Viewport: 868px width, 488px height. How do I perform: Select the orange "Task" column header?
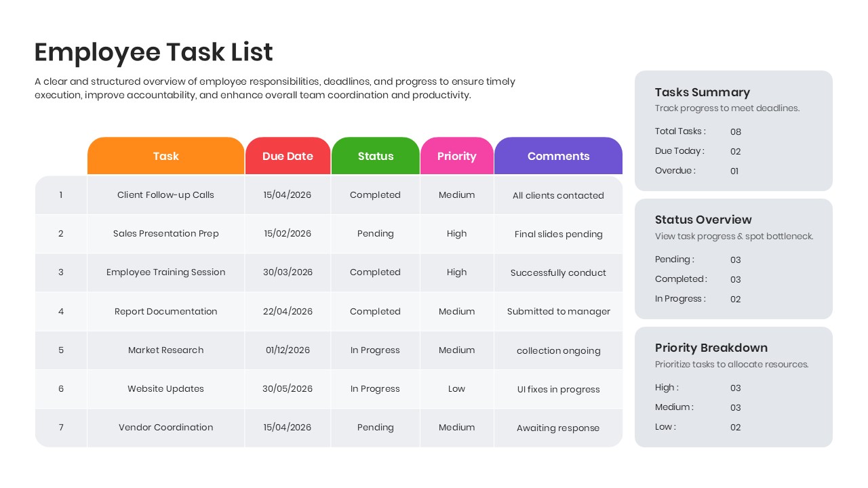pyautogui.click(x=165, y=156)
